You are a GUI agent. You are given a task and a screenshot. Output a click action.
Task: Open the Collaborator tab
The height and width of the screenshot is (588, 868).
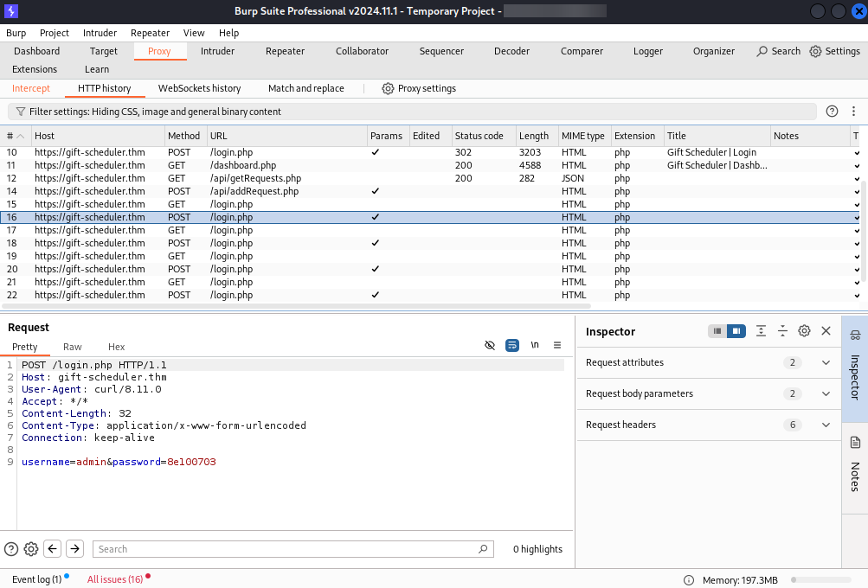(362, 51)
